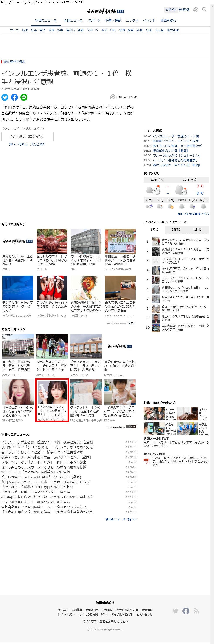214x644 pixels.
Task: Add article to favorites お気に入りに登録
Action: click(x=123, y=97)
